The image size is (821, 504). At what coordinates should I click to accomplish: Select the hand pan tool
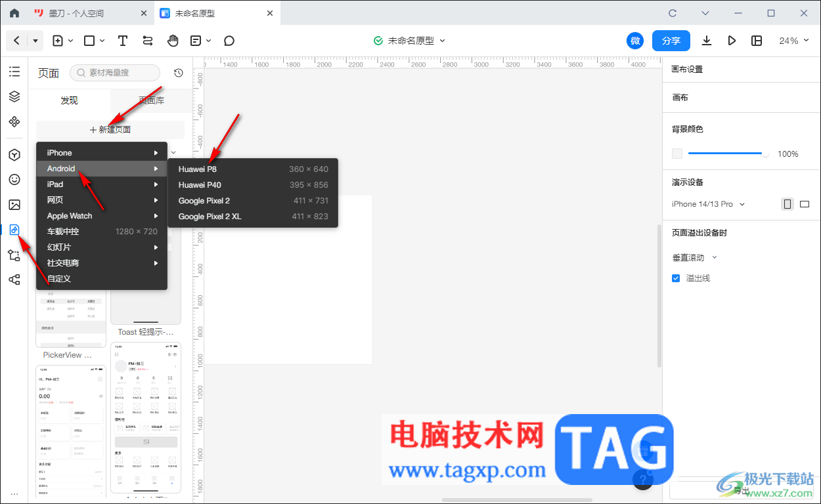(173, 41)
